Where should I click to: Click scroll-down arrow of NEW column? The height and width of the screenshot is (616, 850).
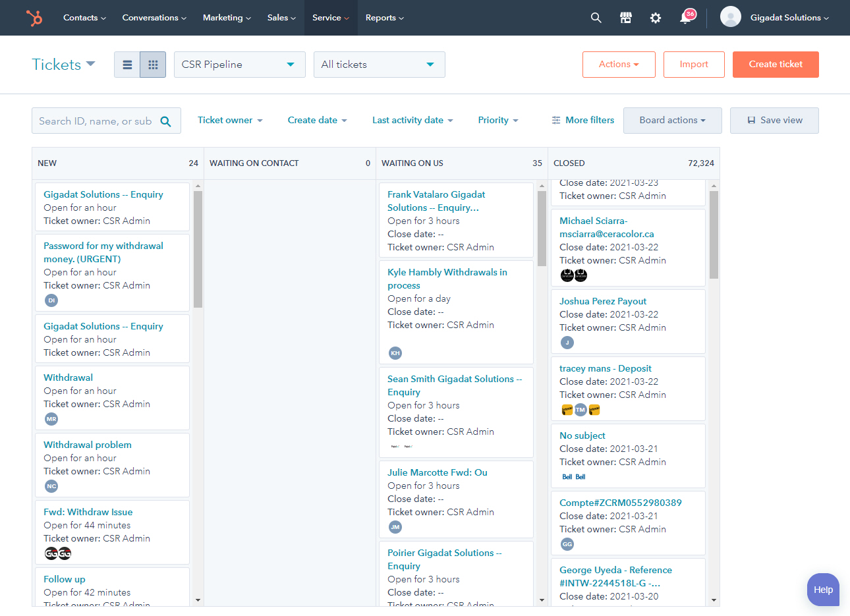tap(198, 600)
